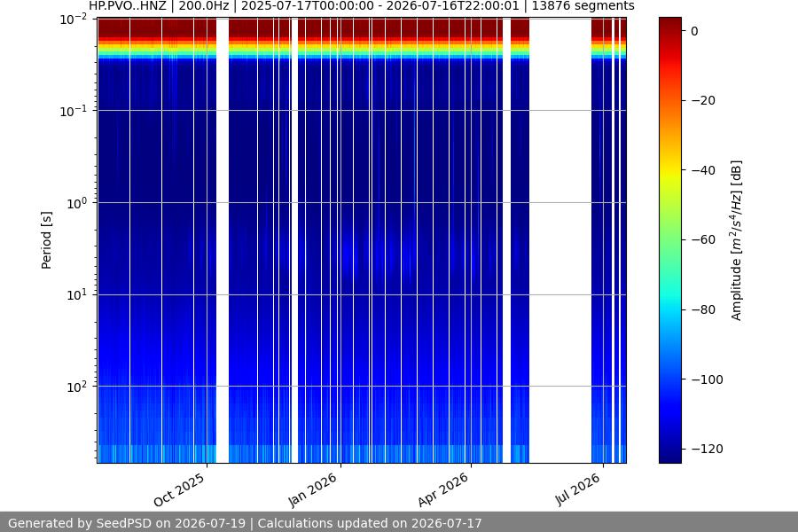Click the 10^1 period axis tick label
The width and height of the screenshot is (798, 532).
click(x=76, y=295)
